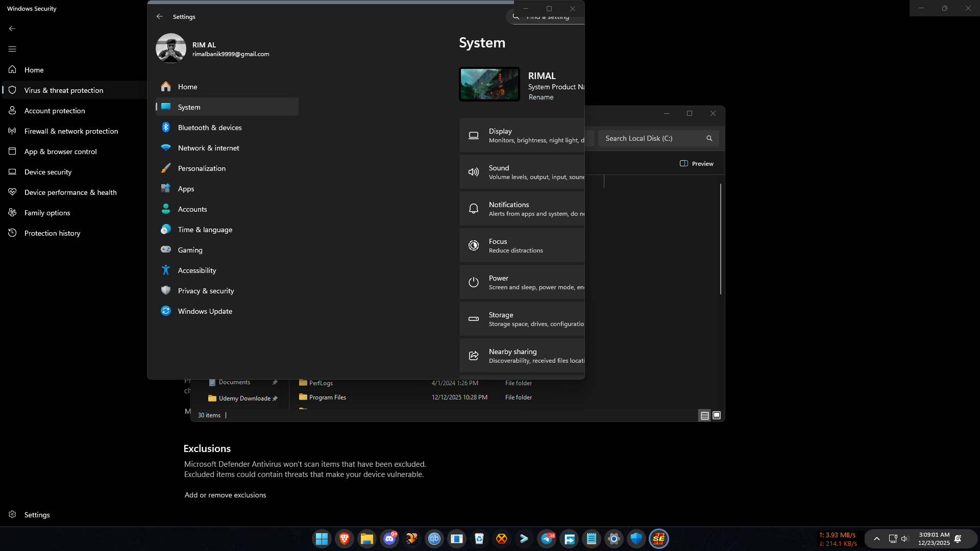Screen dimensions: 980x551
Task: Open Nearby sharing settings card
Action: pos(522,356)
